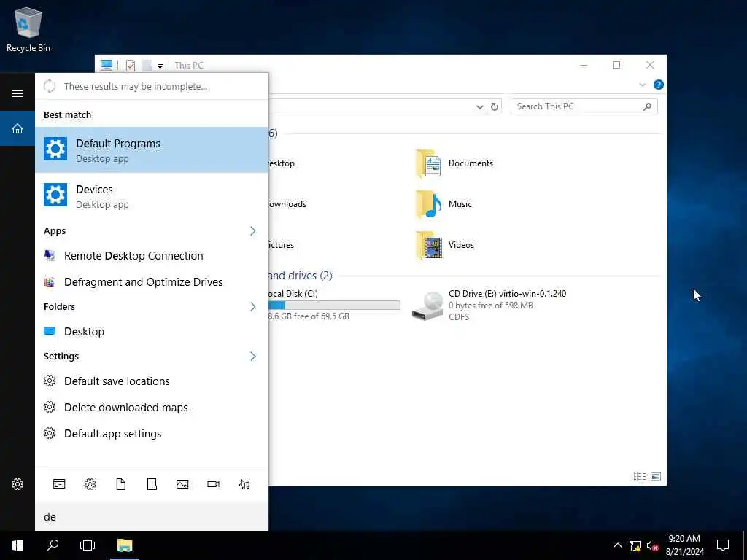Show hidden system tray icons

pos(617,545)
